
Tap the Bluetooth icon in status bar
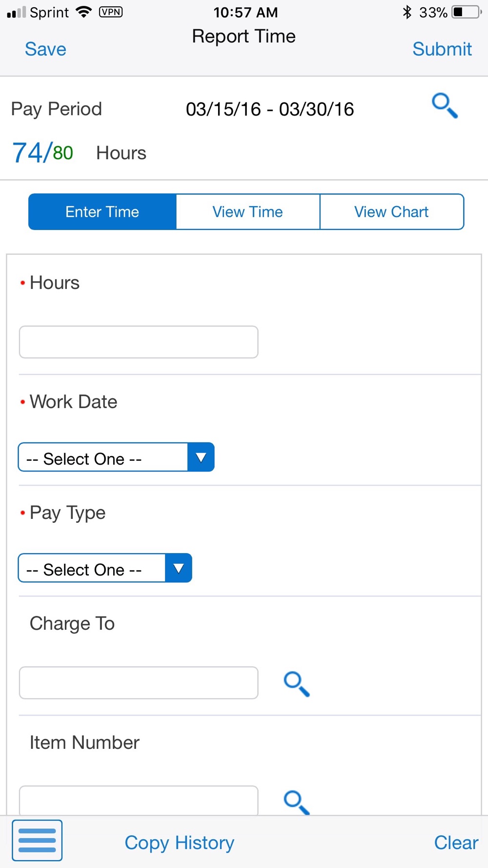tap(407, 12)
